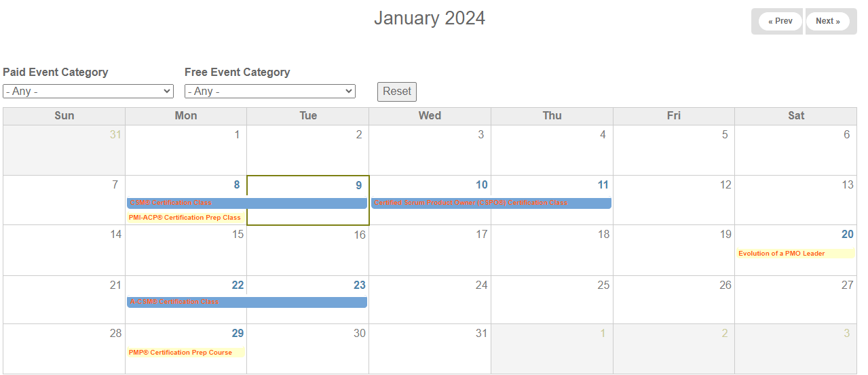Open the Evolution of a PMO Leader event
Screen dimensions: 868x375
point(782,254)
